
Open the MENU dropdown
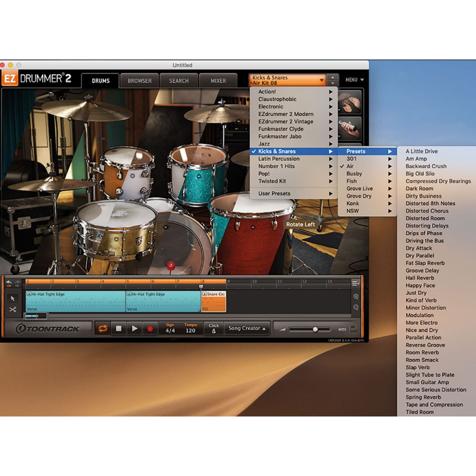pos(354,79)
